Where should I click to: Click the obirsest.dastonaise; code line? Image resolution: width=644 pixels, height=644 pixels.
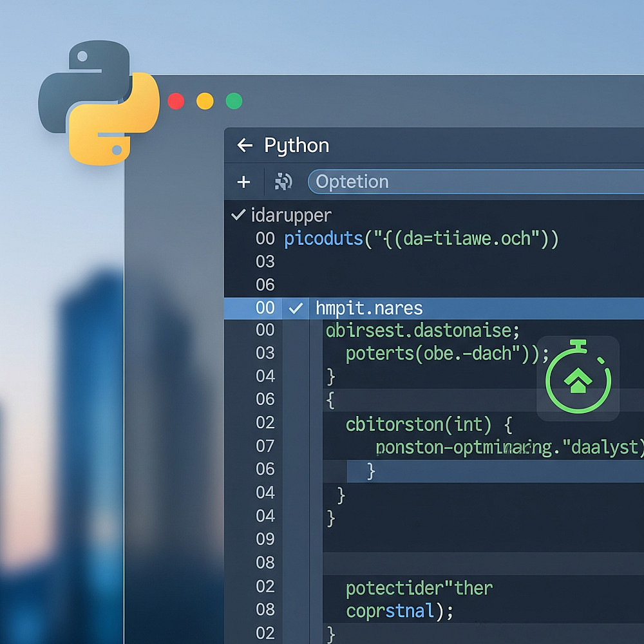(x=422, y=330)
